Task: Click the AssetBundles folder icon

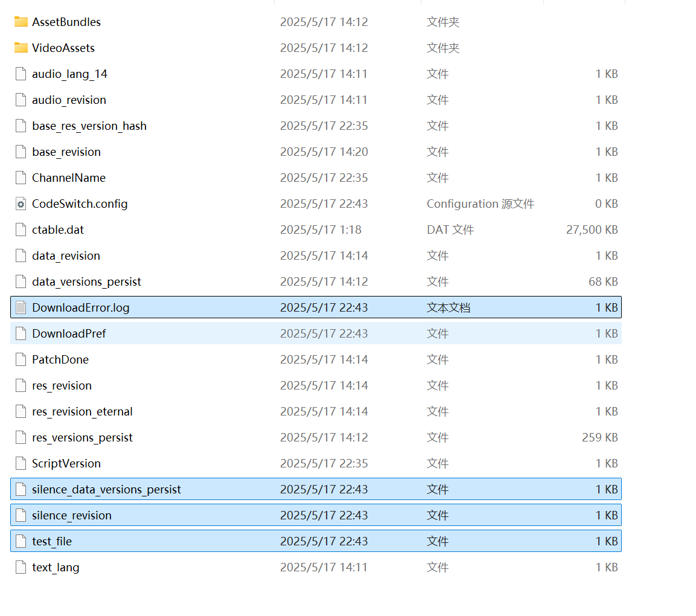Action: [21, 22]
